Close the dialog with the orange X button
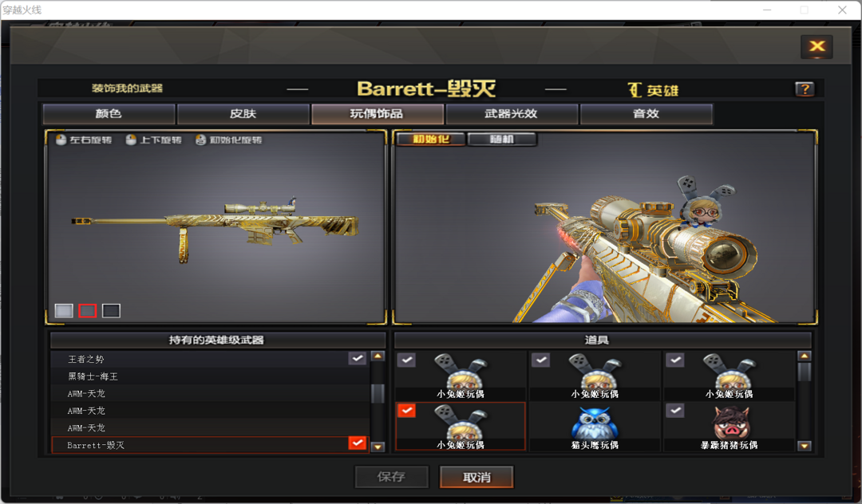Image resolution: width=862 pixels, height=504 pixels. pyautogui.click(x=817, y=47)
